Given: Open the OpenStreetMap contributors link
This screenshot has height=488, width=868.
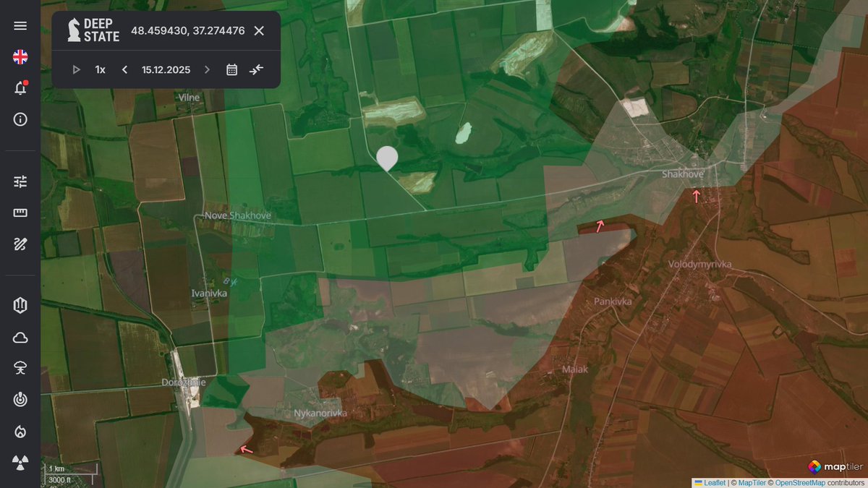Looking at the screenshot, I should 801,482.
